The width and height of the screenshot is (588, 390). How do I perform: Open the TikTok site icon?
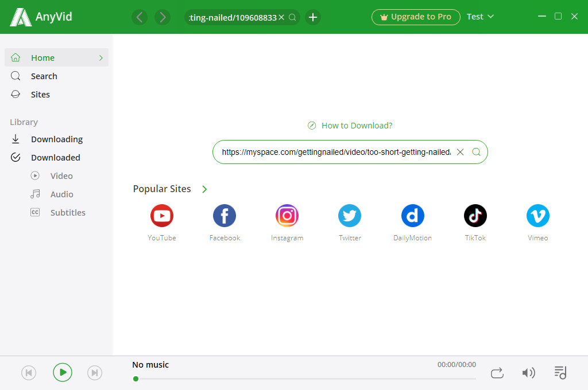tap(475, 216)
